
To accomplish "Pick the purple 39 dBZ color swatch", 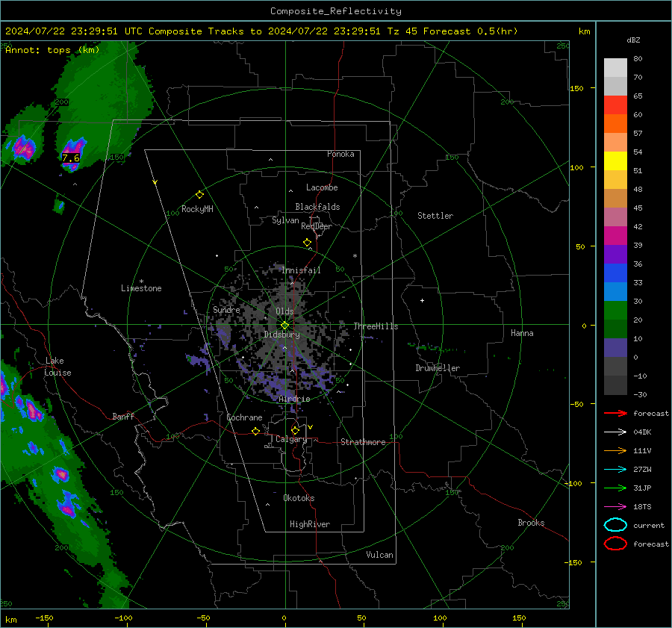I will click(615, 254).
